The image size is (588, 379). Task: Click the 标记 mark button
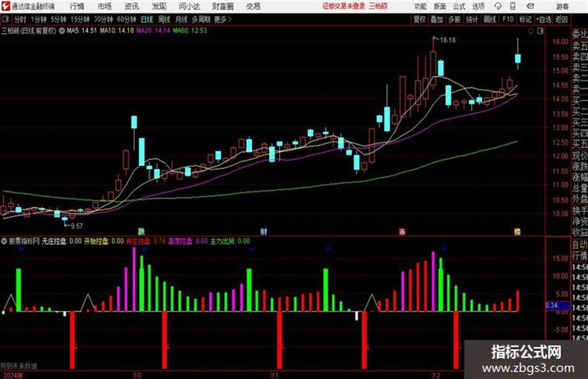[x=525, y=19]
